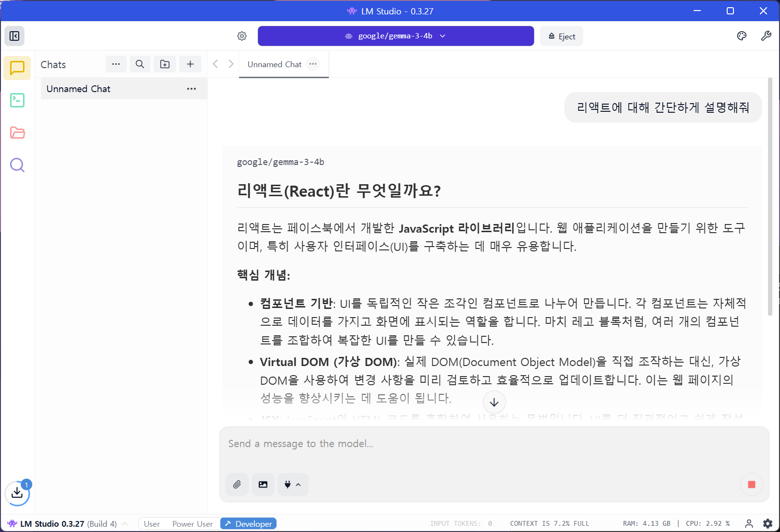Open My Models folder icon in sidebar
Screen dimensions: 780x532
click(x=17, y=133)
